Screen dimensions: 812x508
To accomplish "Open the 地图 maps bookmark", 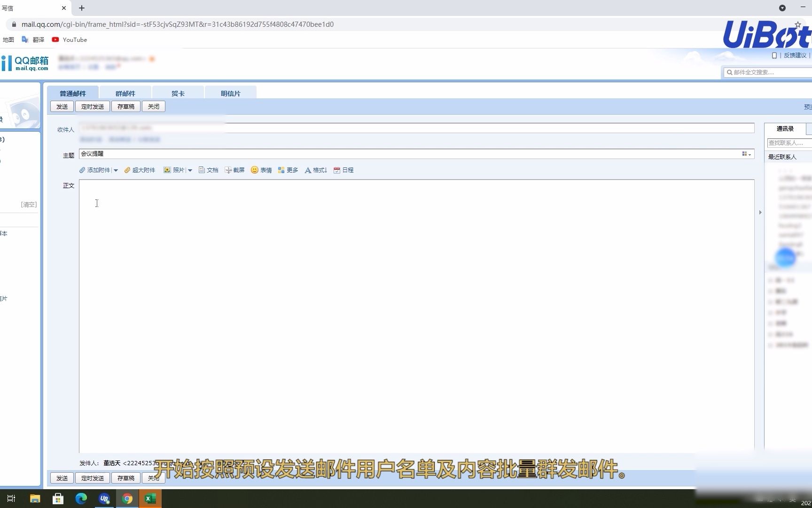I will (x=8, y=40).
